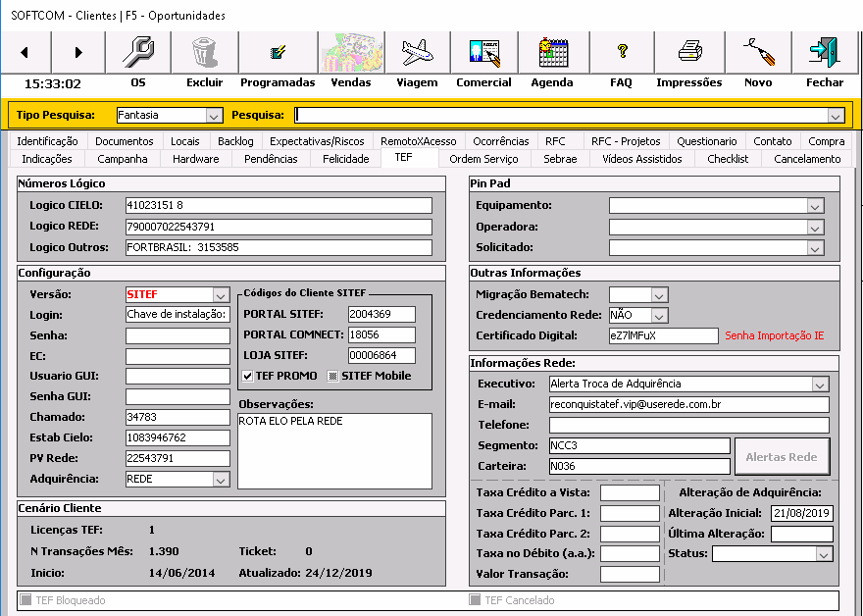
Task: Open the Agenda calendar icon
Action: coord(552,51)
